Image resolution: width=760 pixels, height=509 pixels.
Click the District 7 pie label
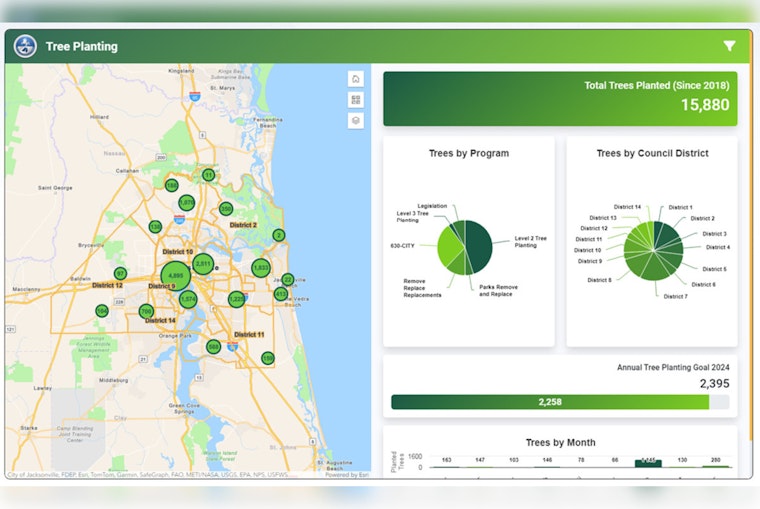pos(675,296)
